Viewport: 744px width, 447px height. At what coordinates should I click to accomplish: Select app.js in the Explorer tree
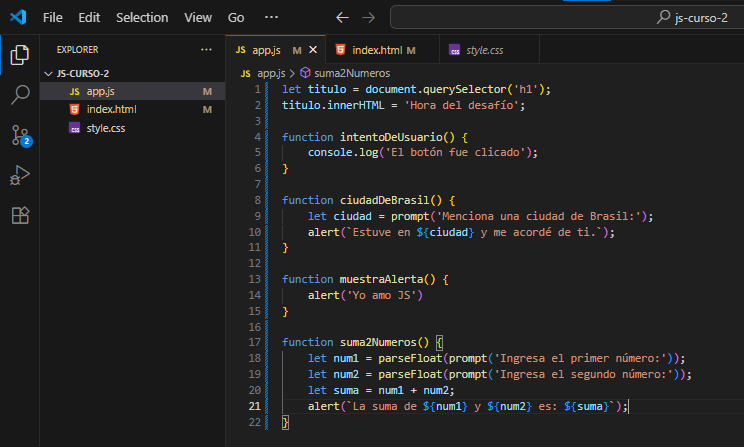pos(132,91)
